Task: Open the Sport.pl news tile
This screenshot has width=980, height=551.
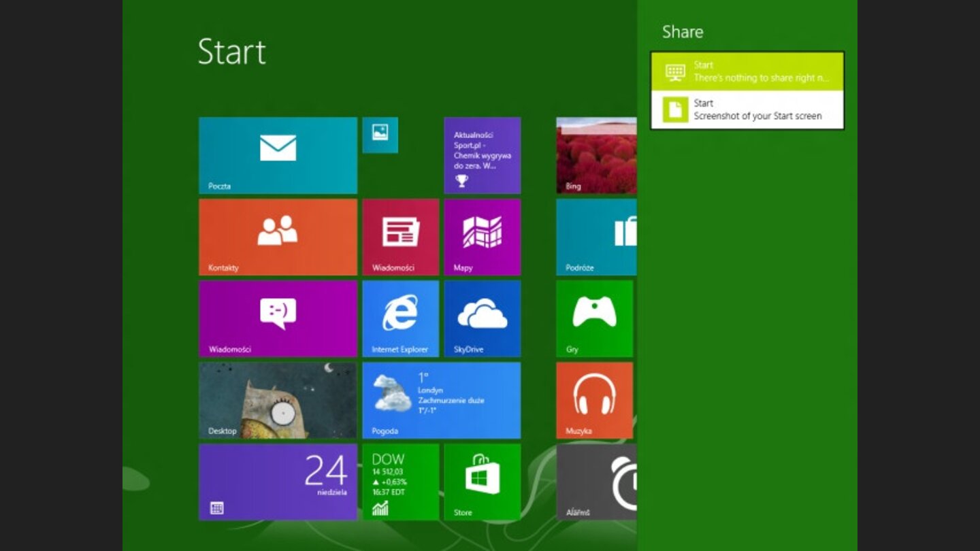Action: (483, 155)
